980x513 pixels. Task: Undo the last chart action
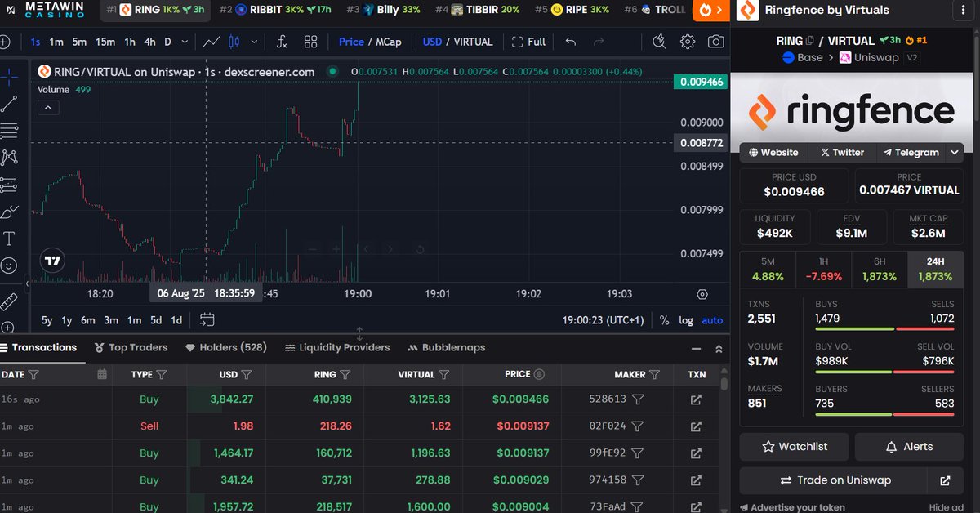coord(570,42)
